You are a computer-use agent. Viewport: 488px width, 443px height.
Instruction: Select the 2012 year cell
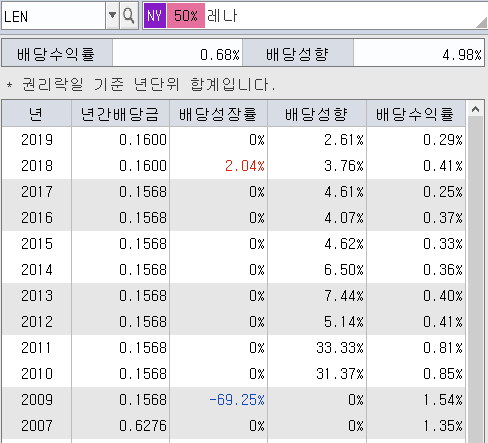pos(37,322)
